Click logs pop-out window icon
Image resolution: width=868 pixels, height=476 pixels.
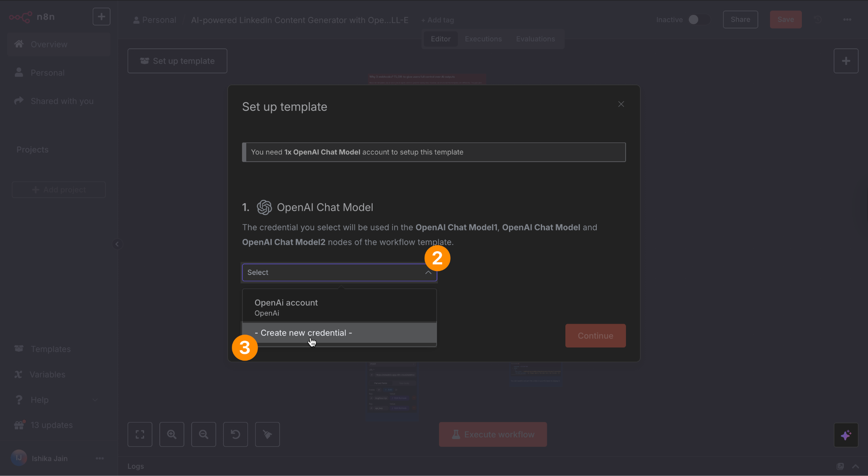click(x=840, y=466)
